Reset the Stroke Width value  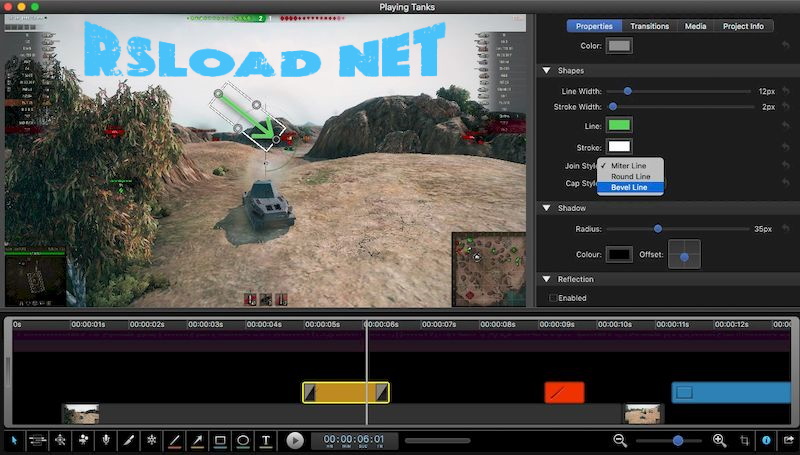coord(786,107)
